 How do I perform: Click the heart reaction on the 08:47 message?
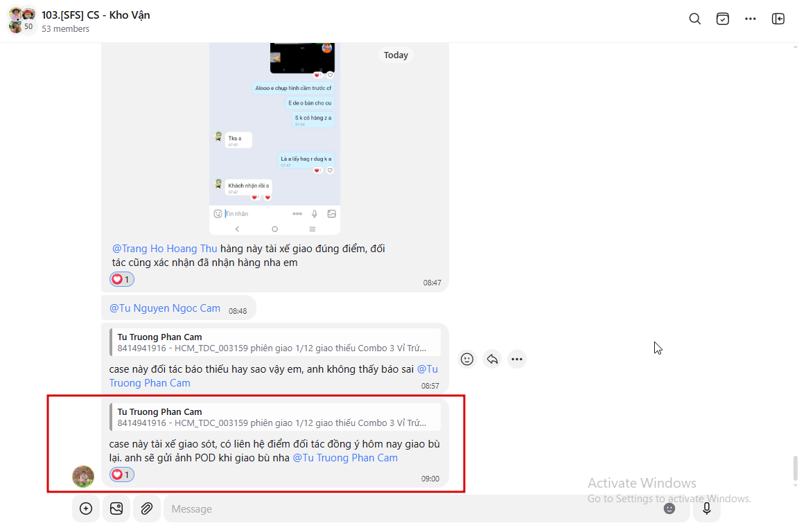(x=122, y=279)
